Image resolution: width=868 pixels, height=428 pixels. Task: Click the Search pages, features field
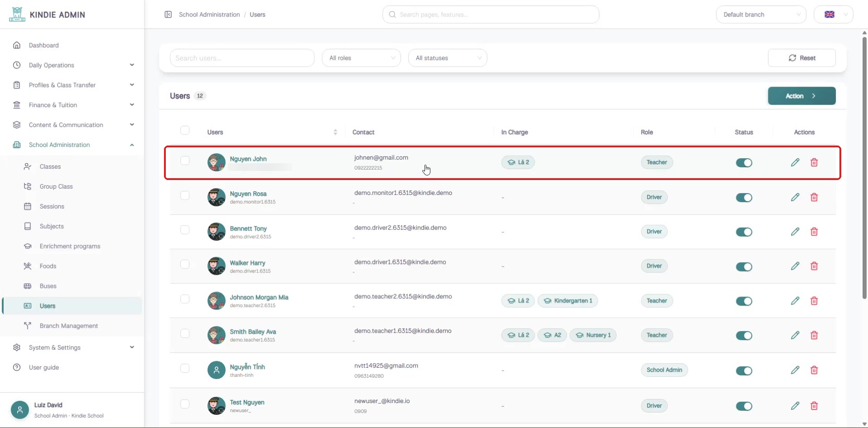coord(491,15)
